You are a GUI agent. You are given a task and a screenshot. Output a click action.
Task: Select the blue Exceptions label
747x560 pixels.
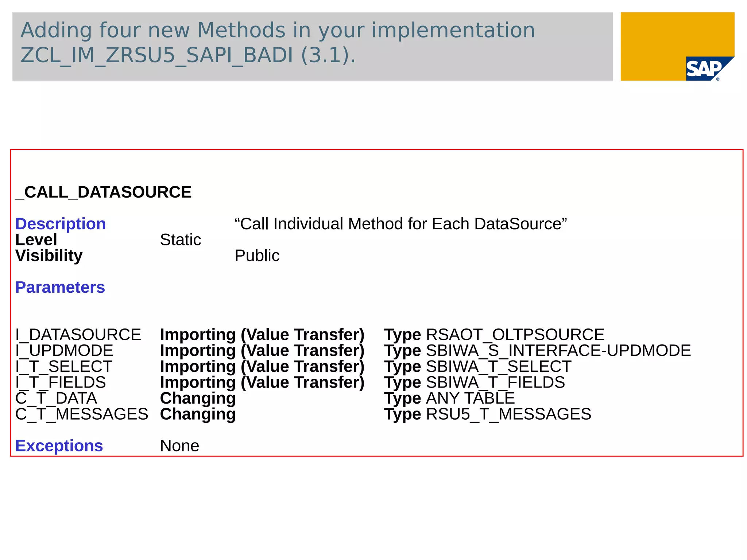coord(59,446)
